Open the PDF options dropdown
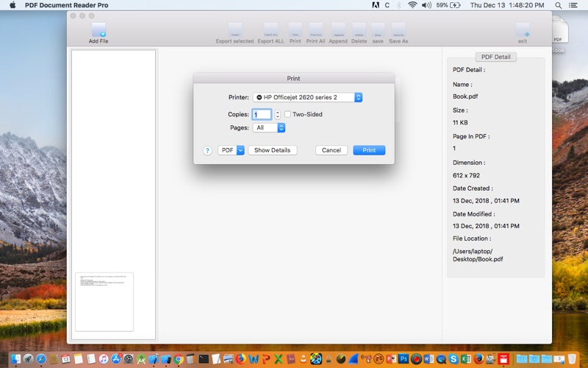588x368 pixels. 231,150
